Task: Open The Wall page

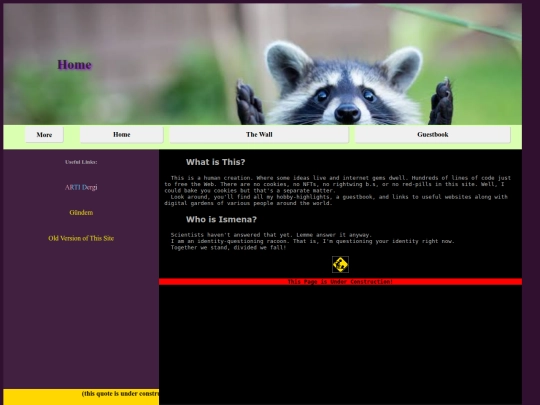Action: click(x=259, y=135)
